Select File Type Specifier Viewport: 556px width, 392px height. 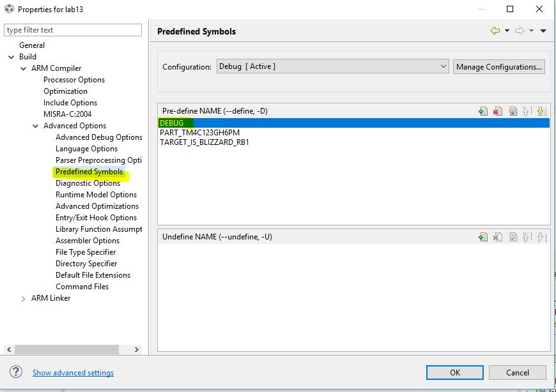pyautogui.click(x=86, y=252)
